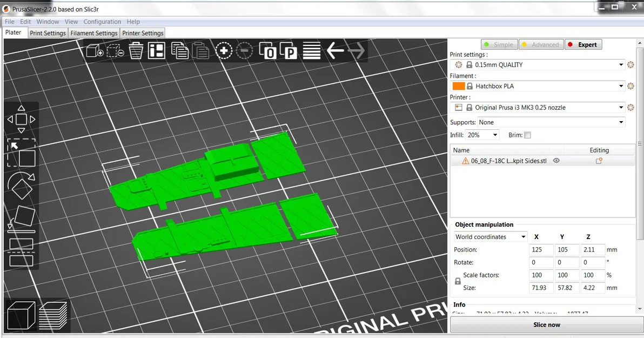Open the Filament preset dropdown

coord(538,86)
